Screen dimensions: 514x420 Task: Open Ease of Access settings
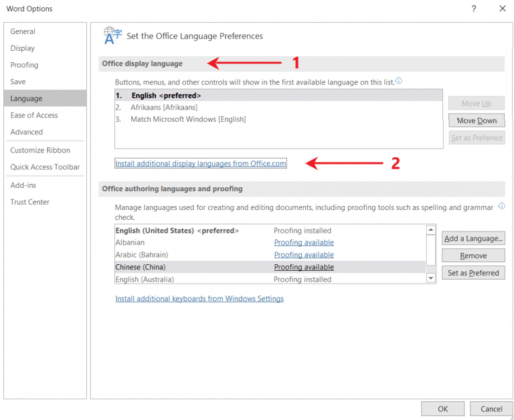pos(46,115)
